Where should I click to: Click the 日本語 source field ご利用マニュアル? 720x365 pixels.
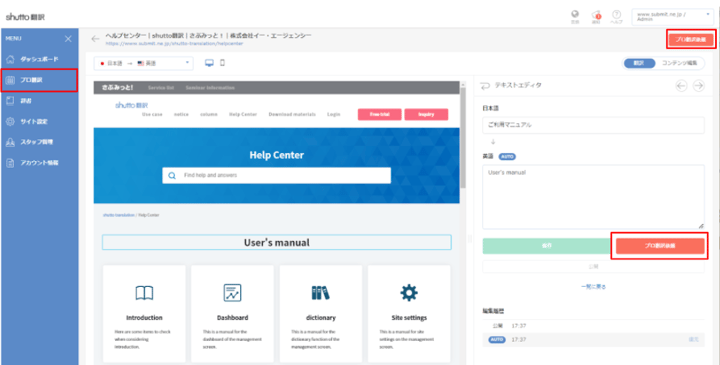(593, 125)
